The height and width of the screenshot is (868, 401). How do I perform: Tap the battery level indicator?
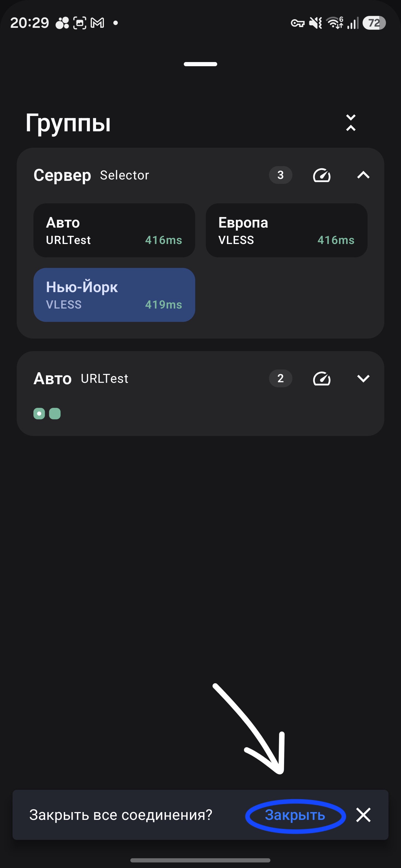(374, 23)
